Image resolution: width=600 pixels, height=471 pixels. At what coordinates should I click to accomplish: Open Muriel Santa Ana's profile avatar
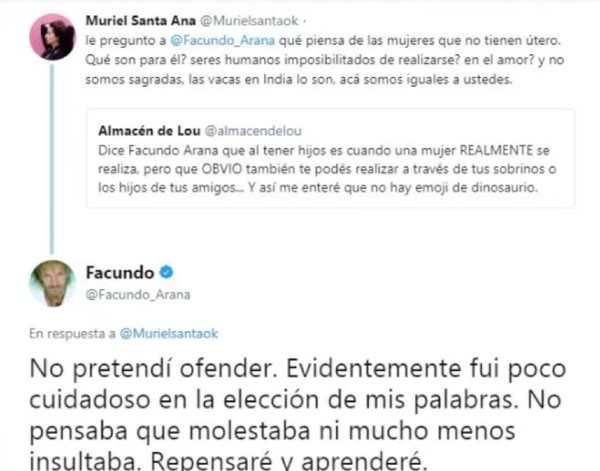[x=52, y=37]
